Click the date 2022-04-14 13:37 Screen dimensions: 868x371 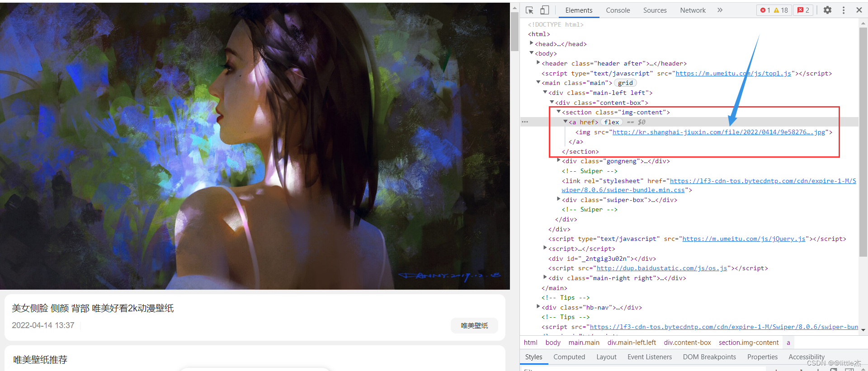(x=43, y=325)
